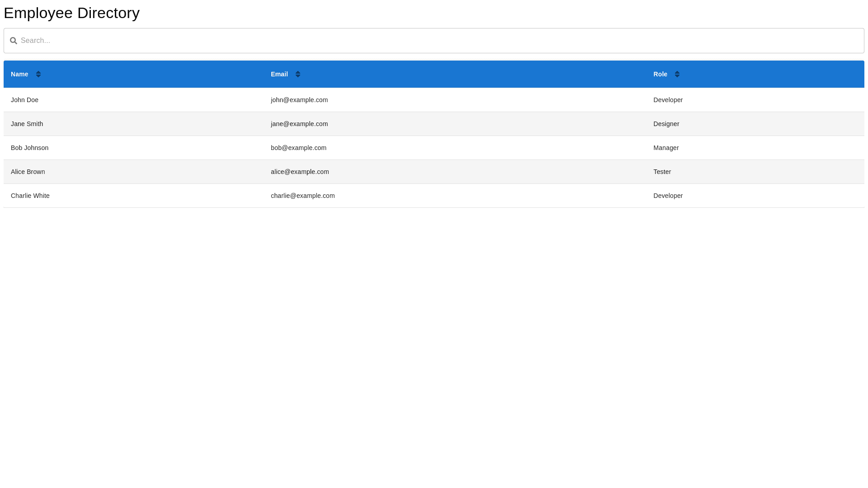Click email charlie@example.com
Viewport: 868px width, 488px height.
[303, 196]
